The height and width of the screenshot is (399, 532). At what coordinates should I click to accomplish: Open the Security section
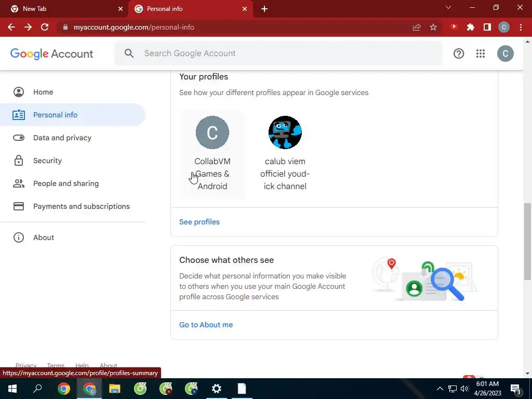pos(73,161)
